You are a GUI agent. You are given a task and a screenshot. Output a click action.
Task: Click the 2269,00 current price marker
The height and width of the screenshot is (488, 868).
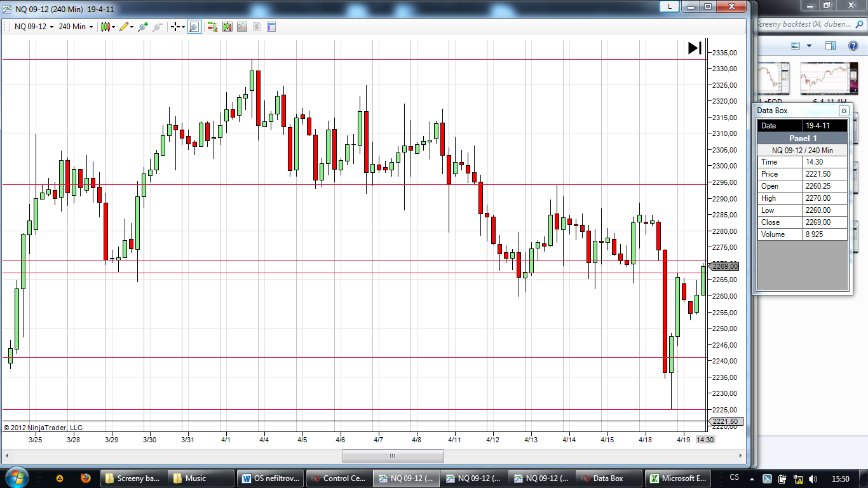point(723,266)
